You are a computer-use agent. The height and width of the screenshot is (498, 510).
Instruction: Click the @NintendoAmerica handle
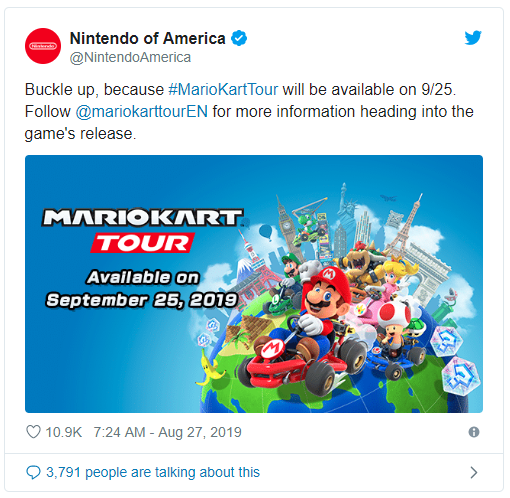coord(130,57)
